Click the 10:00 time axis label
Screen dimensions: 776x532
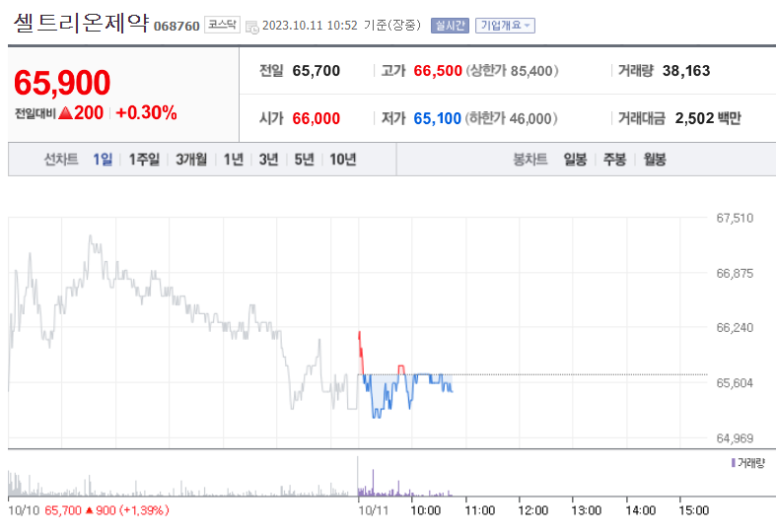(426, 510)
